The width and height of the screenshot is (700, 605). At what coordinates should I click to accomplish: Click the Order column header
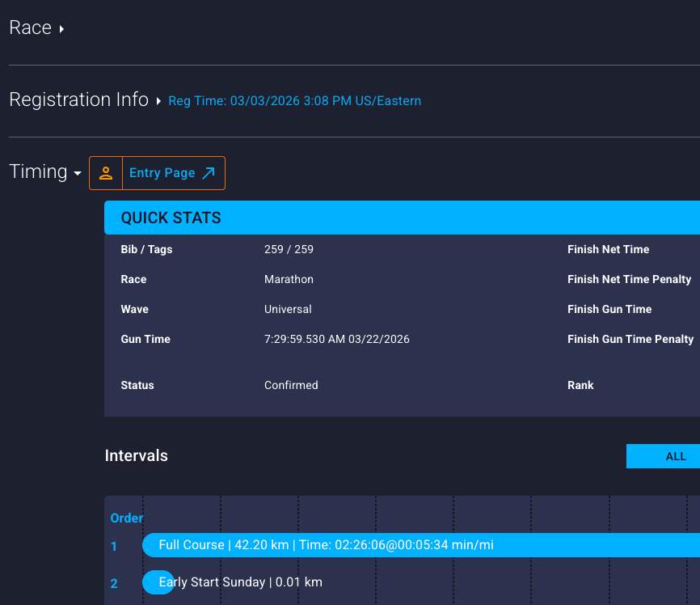click(127, 518)
